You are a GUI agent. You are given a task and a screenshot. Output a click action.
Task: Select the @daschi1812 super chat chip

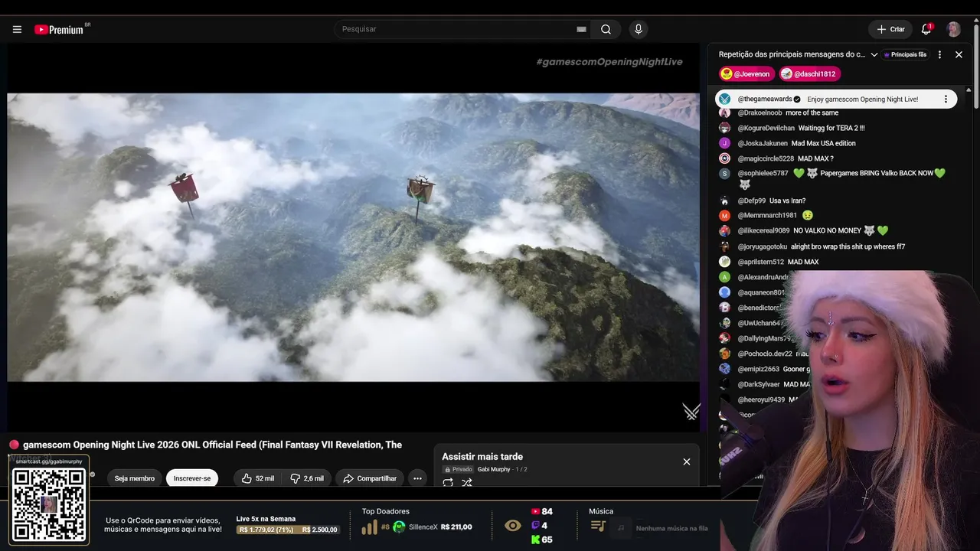tap(810, 74)
